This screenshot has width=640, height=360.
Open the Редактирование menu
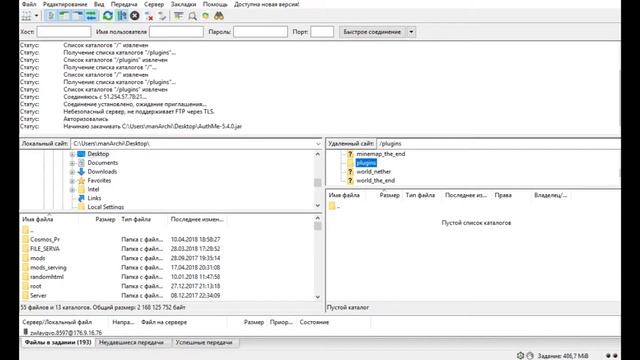coord(65,4)
